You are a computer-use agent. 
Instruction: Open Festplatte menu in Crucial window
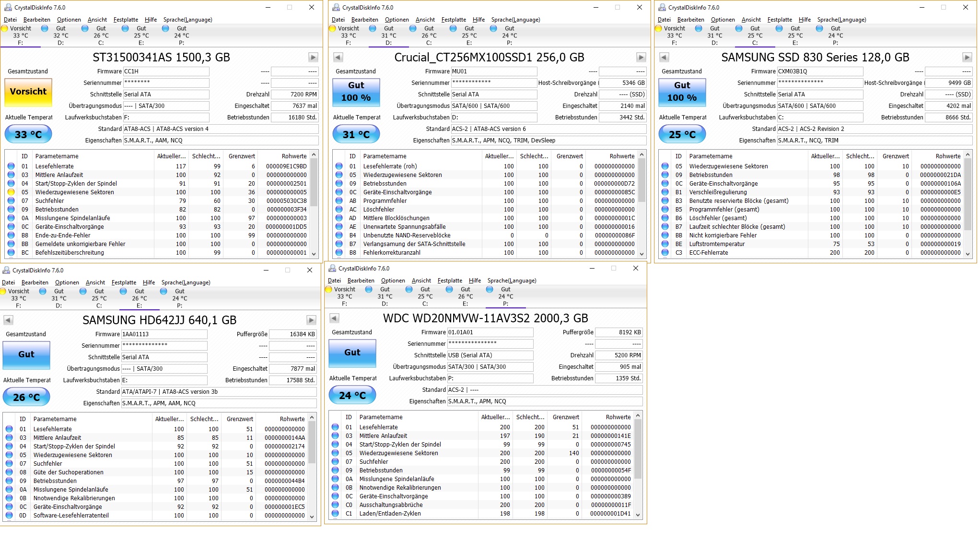pos(453,20)
